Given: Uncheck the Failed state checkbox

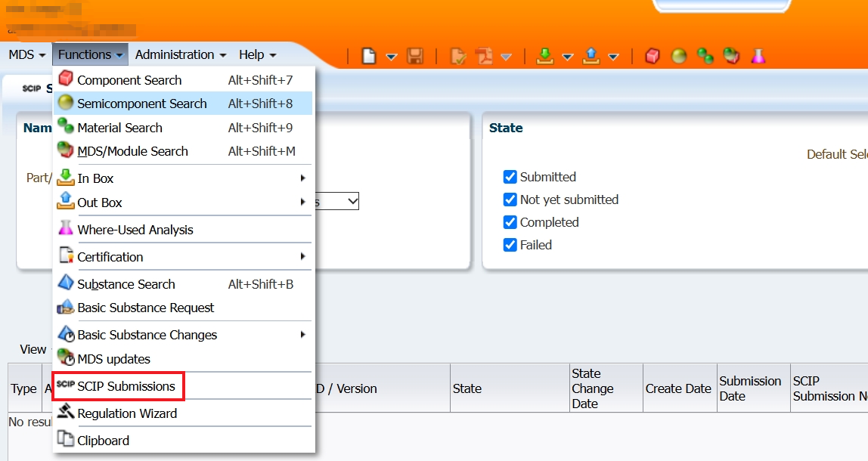Looking at the screenshot, I should (x=510, y=245).
